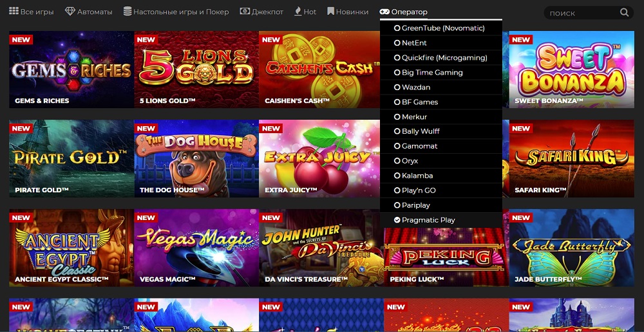The height and width of the screenshot is (332, 644).
Task: Click NEW badge on Gems & Riches
Action: [x=21, y=40]
